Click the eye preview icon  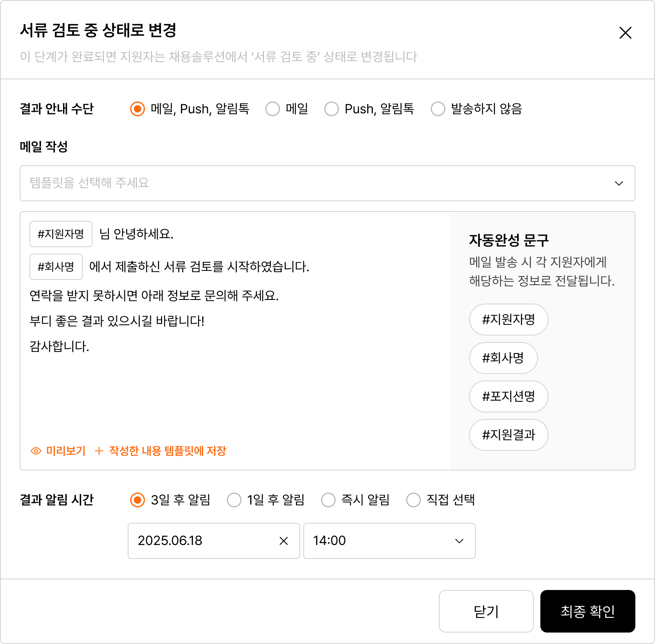(x=36, y=451)
